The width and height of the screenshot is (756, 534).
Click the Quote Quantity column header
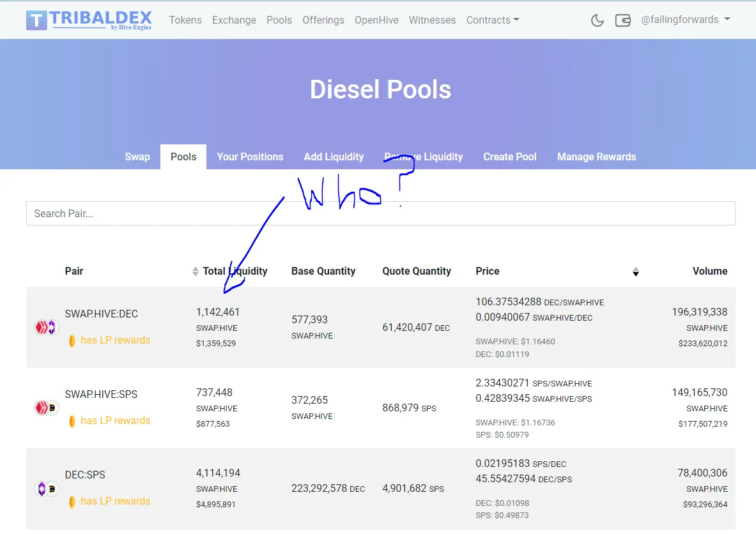click(x=417, y=271)
